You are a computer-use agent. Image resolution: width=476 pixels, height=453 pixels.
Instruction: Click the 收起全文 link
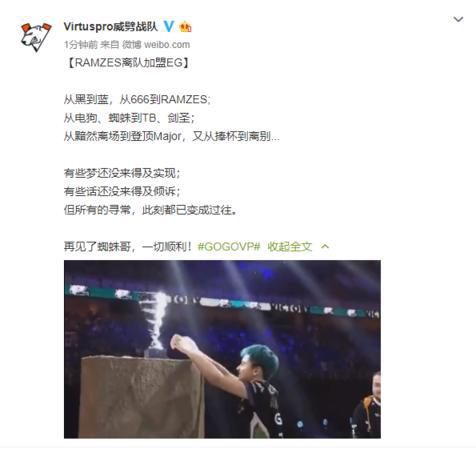290,247
